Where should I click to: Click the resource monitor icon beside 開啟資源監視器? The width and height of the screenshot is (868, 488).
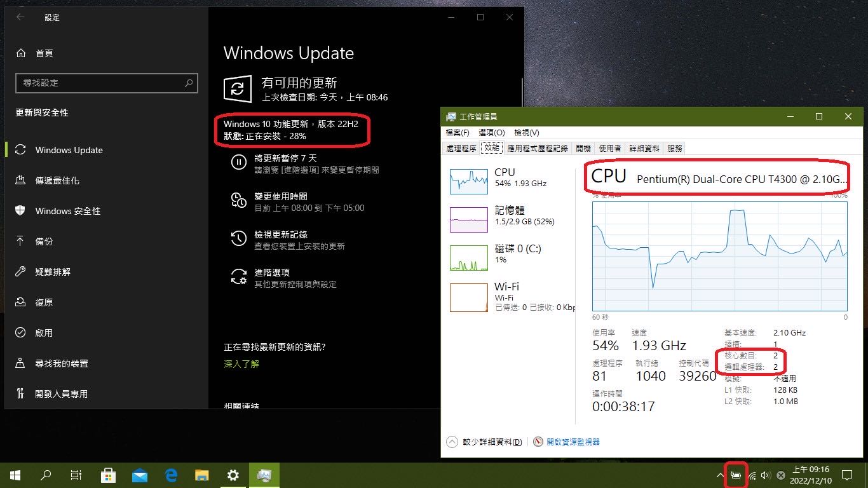pyautogui.click(x=538, y=442)
